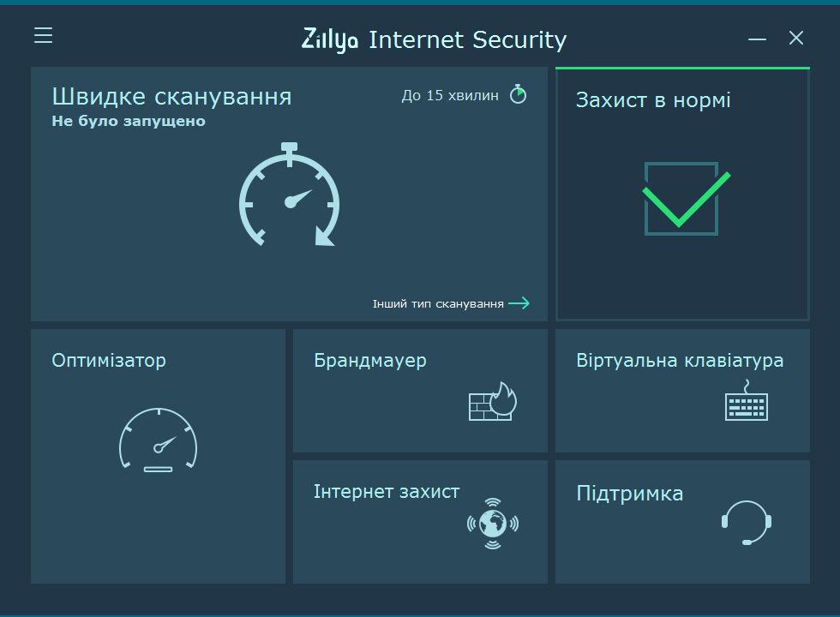Open Інший тип сканування link
The height and width of the screenshot is (617, 840).
coord(438,303)
